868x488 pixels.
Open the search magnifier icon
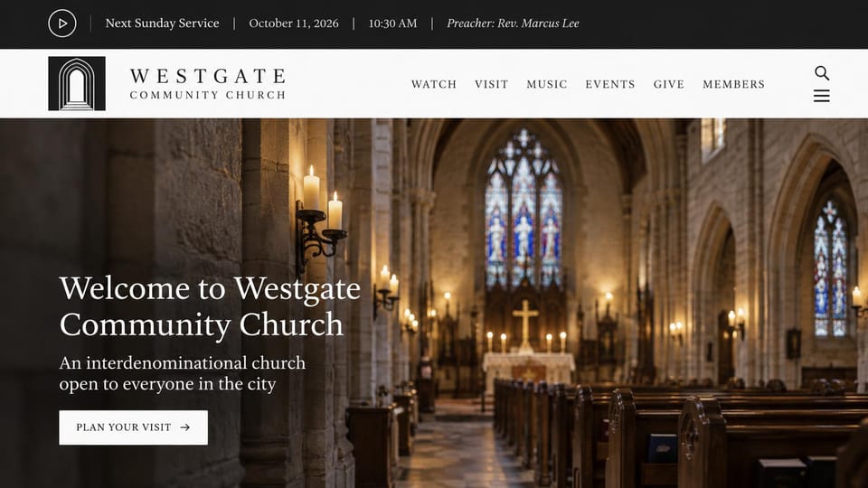point(822,72)
